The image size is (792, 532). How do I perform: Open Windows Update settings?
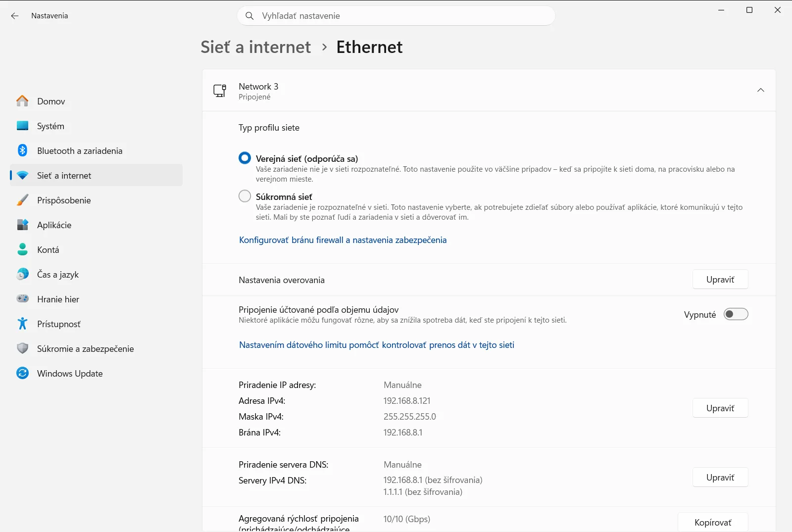click(x=97, y=373)
